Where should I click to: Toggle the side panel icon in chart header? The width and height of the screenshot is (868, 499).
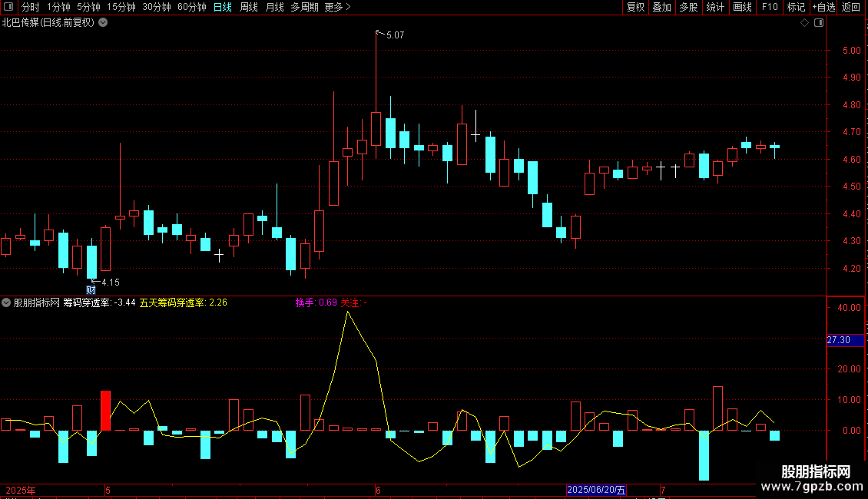pos(819,23)
